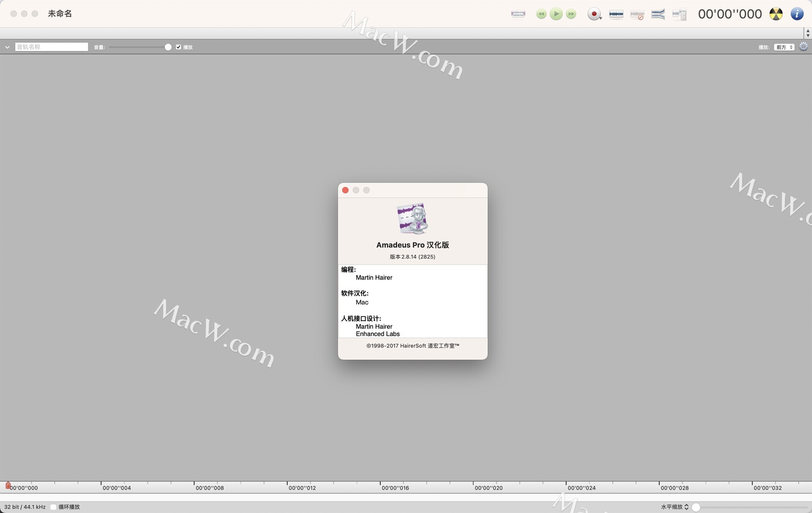Image resolution: width=812 pixels, height=513 pixels.
Task: Rewind playback with the green rewind button
Action: (x=541, y=14)
